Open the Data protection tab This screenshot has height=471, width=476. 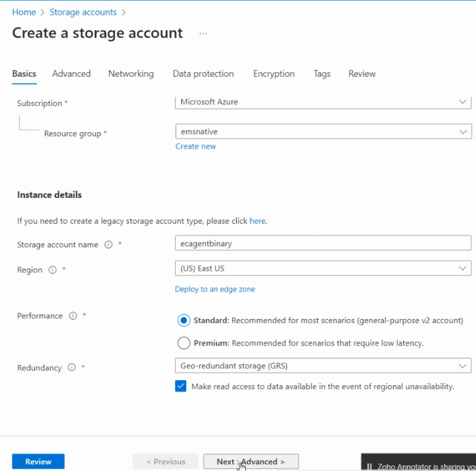203,74
